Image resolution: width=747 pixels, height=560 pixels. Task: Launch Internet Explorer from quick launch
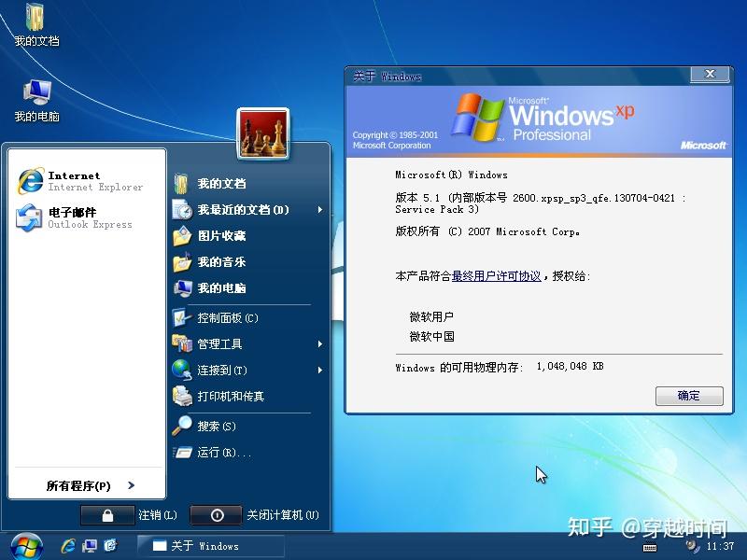pyautogui.click(x=68, y=546)
